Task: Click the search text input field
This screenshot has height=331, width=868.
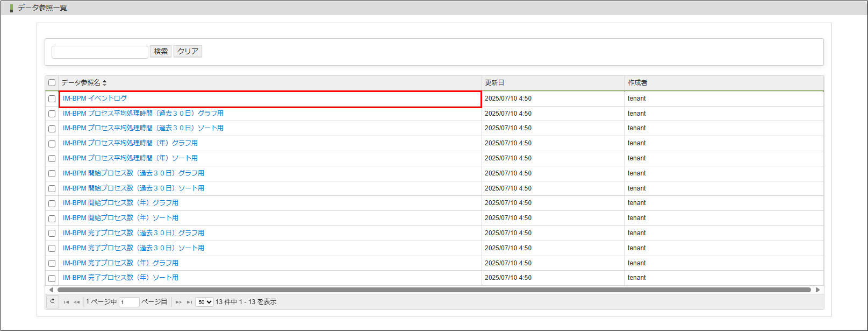Action: (x=100, y=52)
